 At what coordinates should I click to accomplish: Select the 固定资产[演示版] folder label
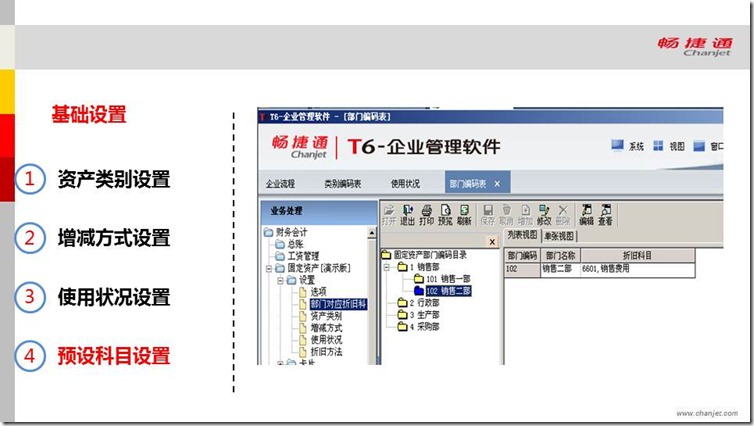(319, 268)
